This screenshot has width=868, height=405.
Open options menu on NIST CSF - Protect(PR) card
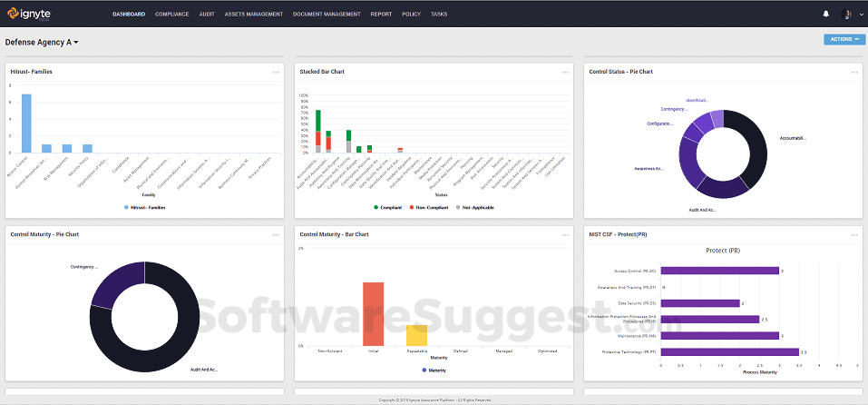[854, 235]
